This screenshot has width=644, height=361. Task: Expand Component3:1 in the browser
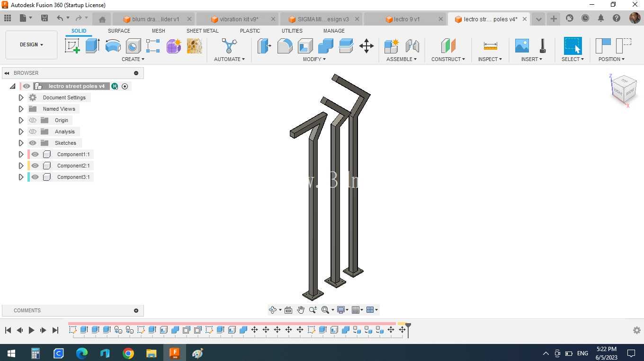pos(21,177)
